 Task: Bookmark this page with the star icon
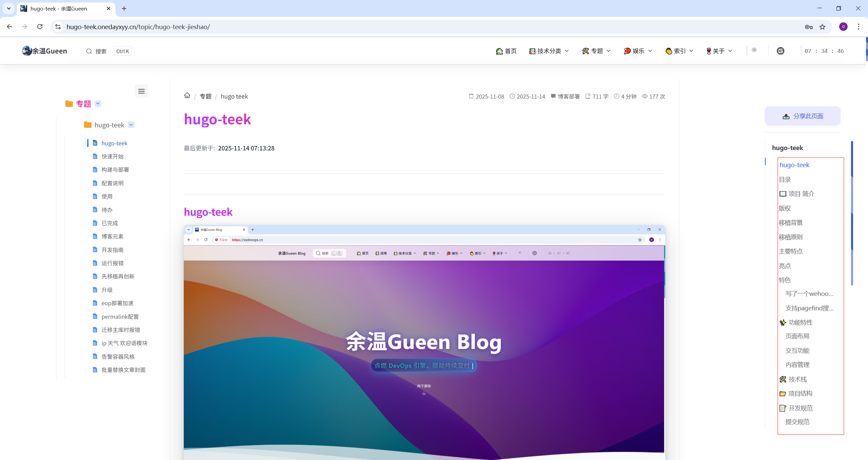[823, 27]
